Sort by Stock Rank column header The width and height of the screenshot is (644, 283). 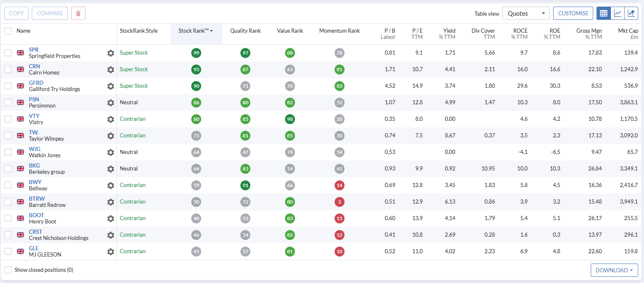coord(196,31)
